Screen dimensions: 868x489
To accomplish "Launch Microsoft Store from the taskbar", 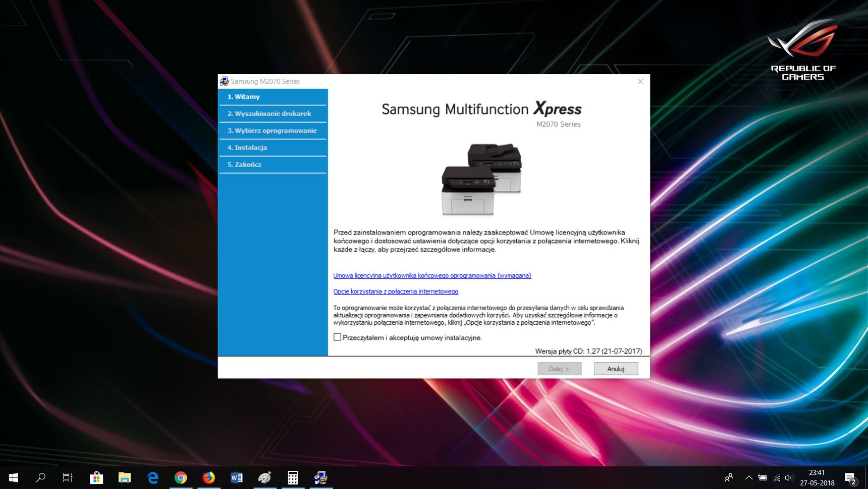I will [96, 477].
